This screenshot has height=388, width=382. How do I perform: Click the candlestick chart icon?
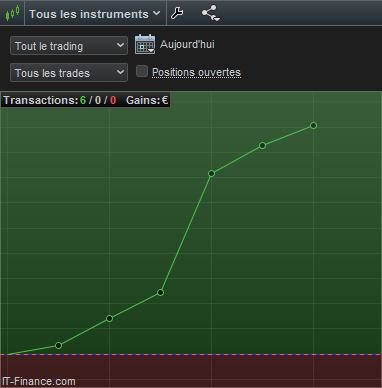(x=12, y=13)
